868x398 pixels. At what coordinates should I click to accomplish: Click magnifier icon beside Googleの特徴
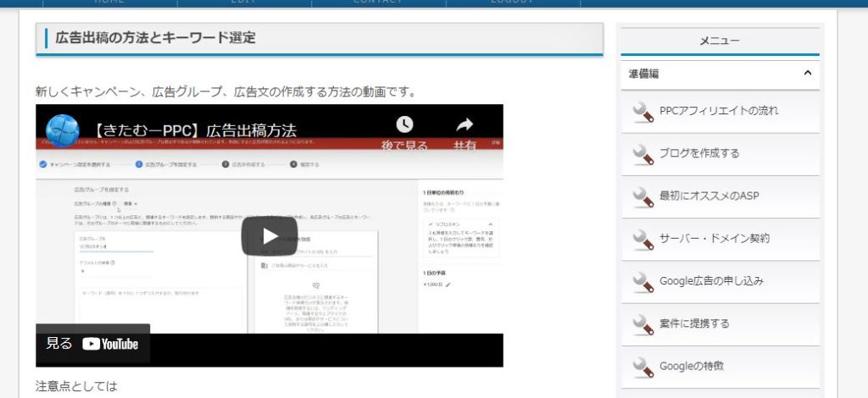coord(643,367)
